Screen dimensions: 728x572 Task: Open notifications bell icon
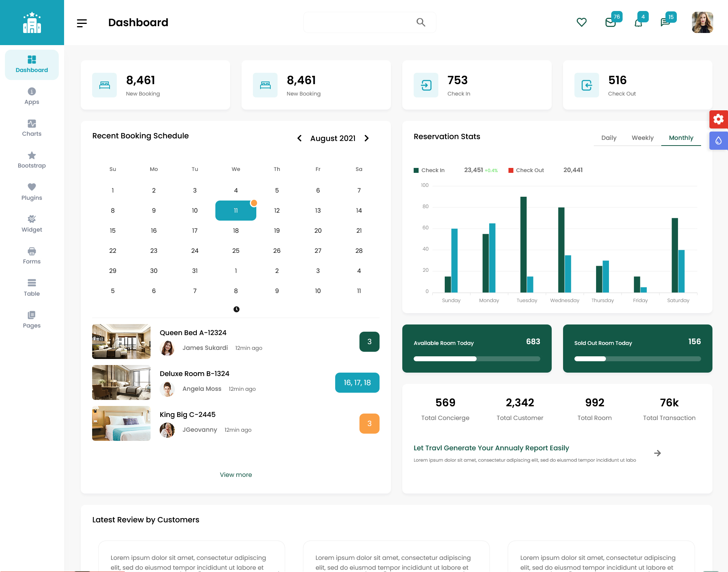tap(639, 23)
